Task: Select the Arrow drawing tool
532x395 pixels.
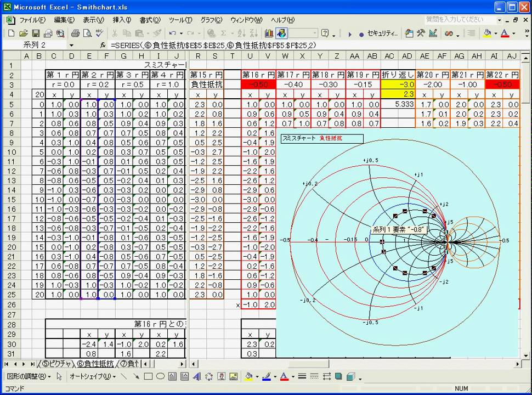Action: pyautogui.click(x=136, y=376)
